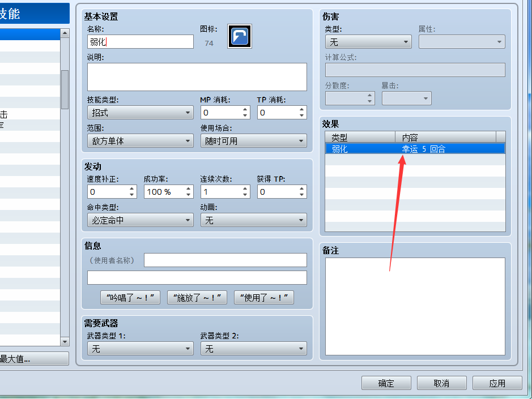The image size is (532, 399).
Task: Click the 名称 name input field
Action: 140,42
